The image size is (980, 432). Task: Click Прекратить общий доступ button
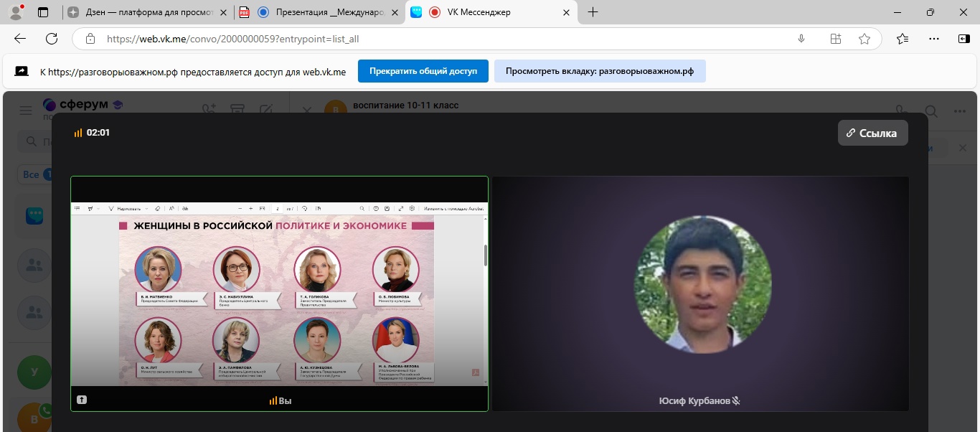click(423, 71)
